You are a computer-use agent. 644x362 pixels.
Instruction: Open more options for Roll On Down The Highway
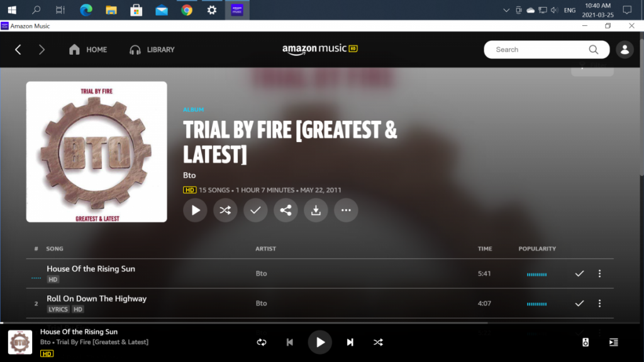599,304
